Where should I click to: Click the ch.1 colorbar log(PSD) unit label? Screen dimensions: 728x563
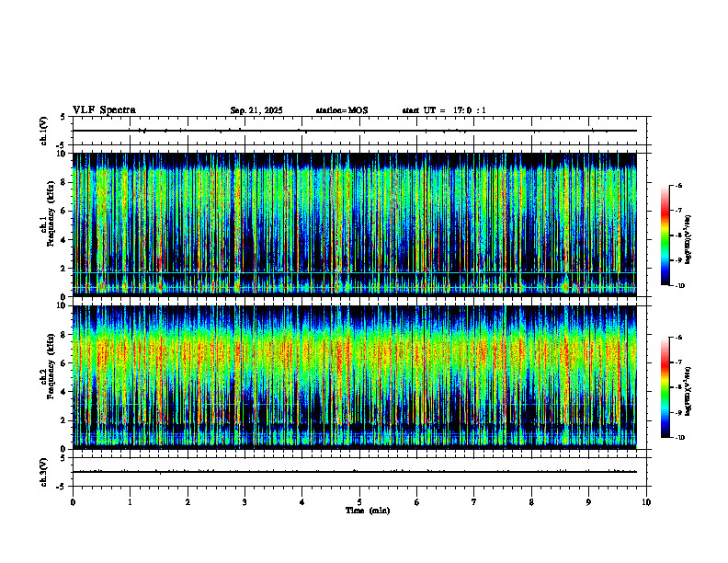tap(688, 240)
